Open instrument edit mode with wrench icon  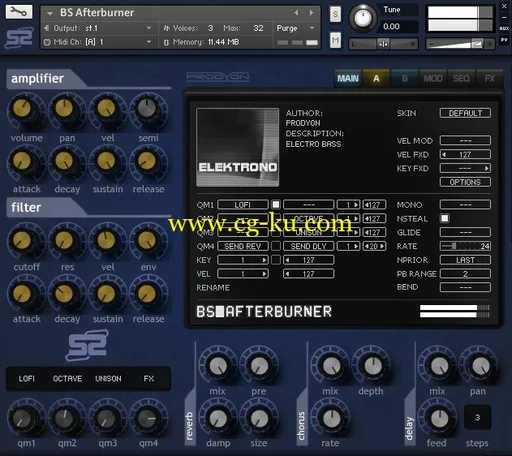(x=19, y=12)
